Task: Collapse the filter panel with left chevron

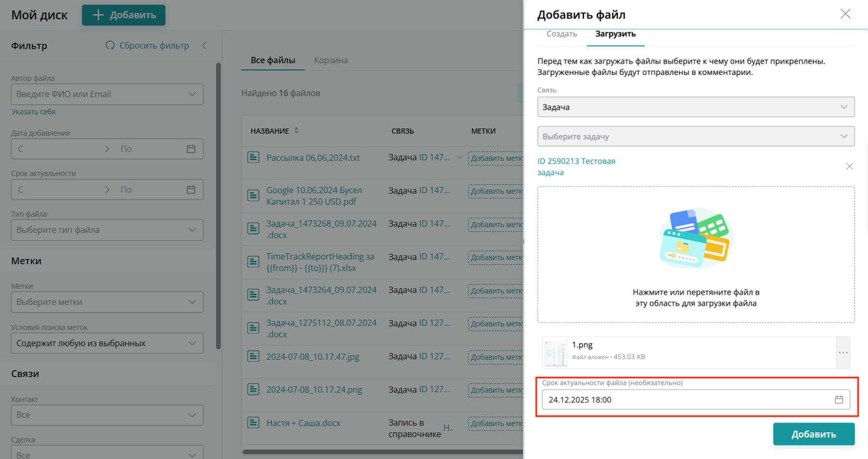Action: [204, 45]
